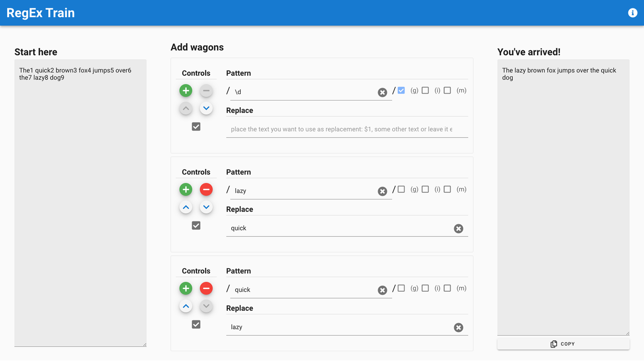Open the info icon in the header
Screen dimensions: 644x362
633,13
